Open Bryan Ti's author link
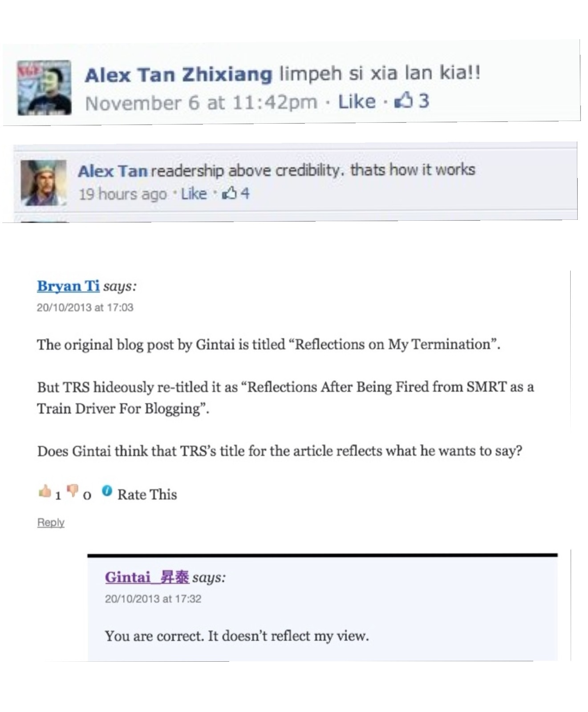The height and width of the screenshot is (712, 588). coord(68,286)
